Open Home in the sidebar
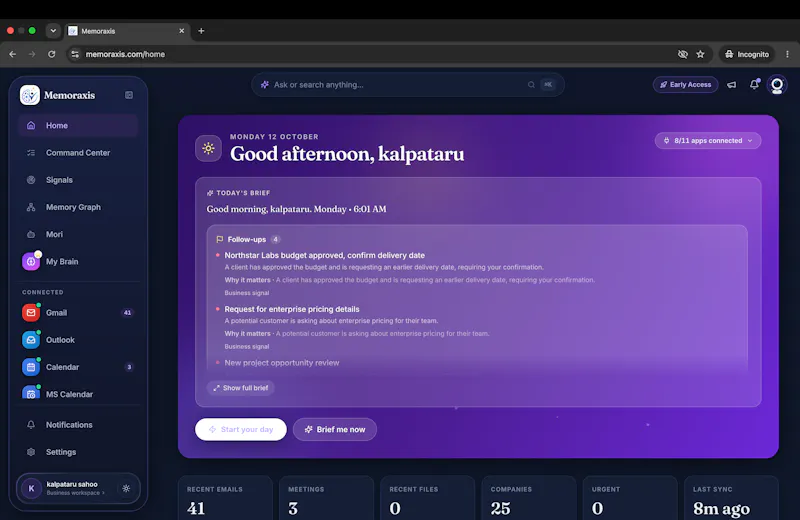 coord(78,126)
